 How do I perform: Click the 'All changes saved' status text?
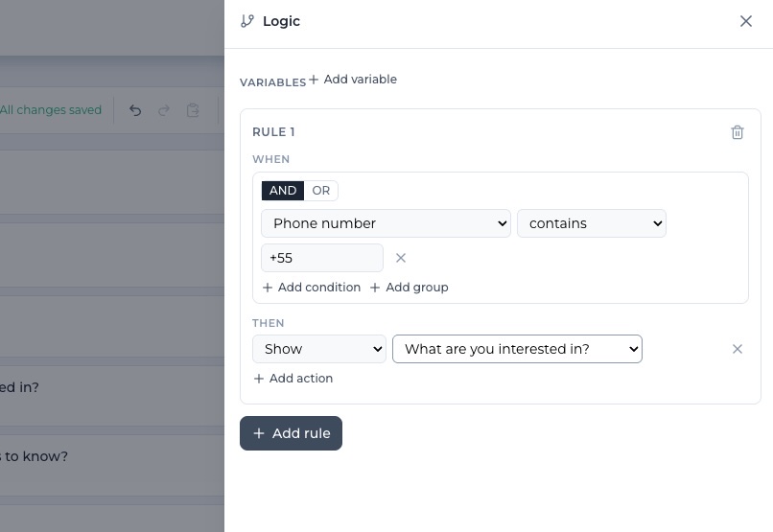pos(50,110)
